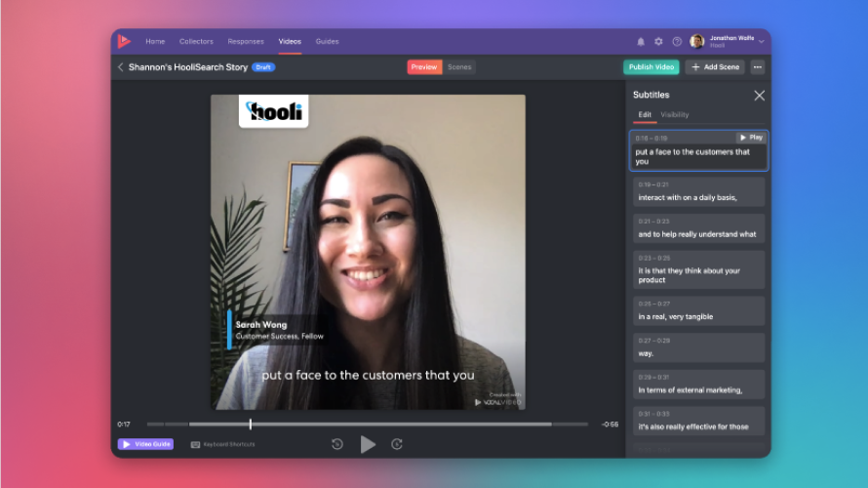Screen dimensions: 868x488
Task: Open the Home menu item
Action: [x=155, y=42]
